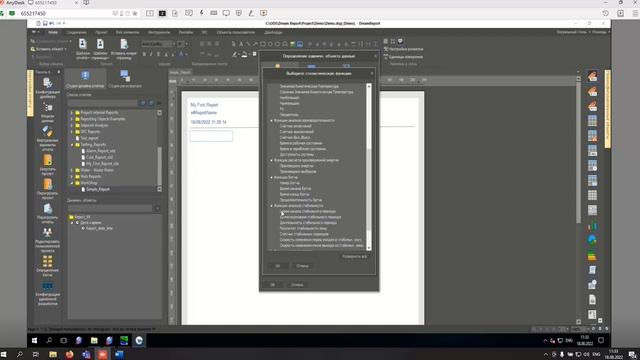Click the AnyDesk lightning actions icon
640x360 pixels.
click(x=201, y=13)
